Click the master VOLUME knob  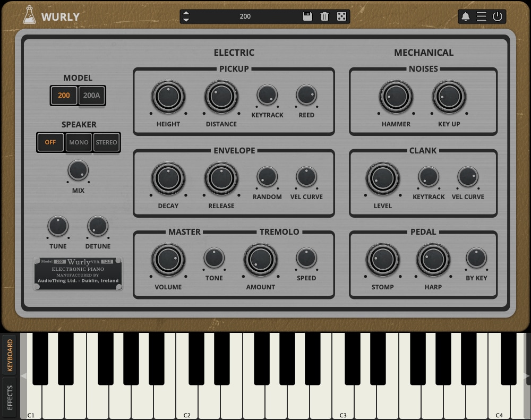tap(168, 260)
